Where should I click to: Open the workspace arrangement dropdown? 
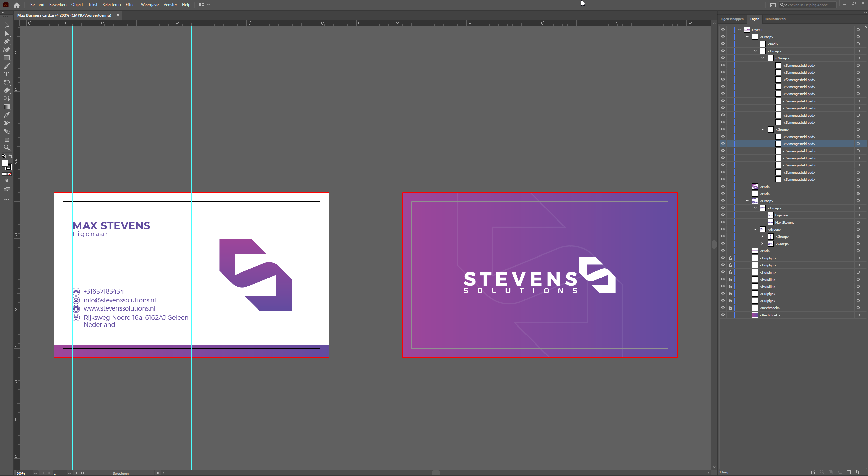(x=204, y=5)
